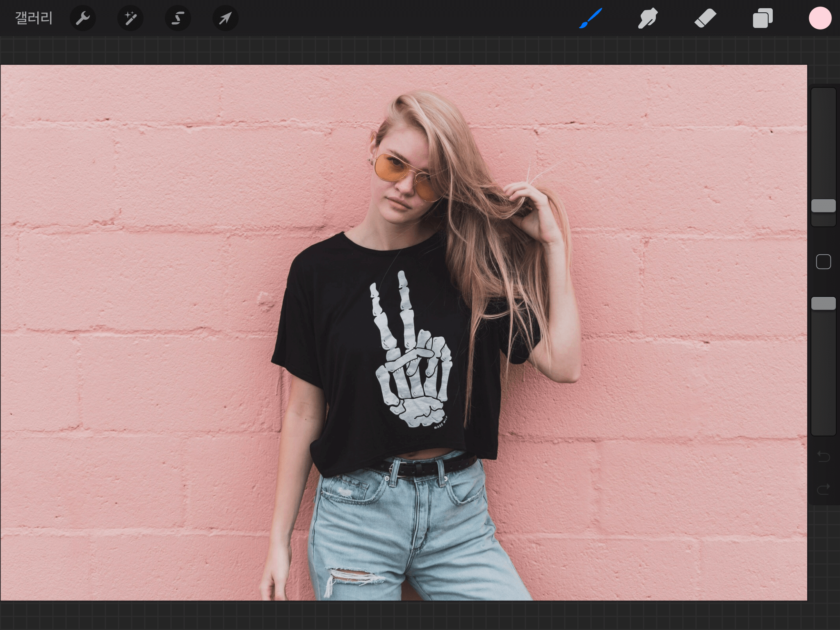This screenshot has width=840, height=630.
Task: Open the Gallery (갤러리) view
Action: click(x=34, y=18)
